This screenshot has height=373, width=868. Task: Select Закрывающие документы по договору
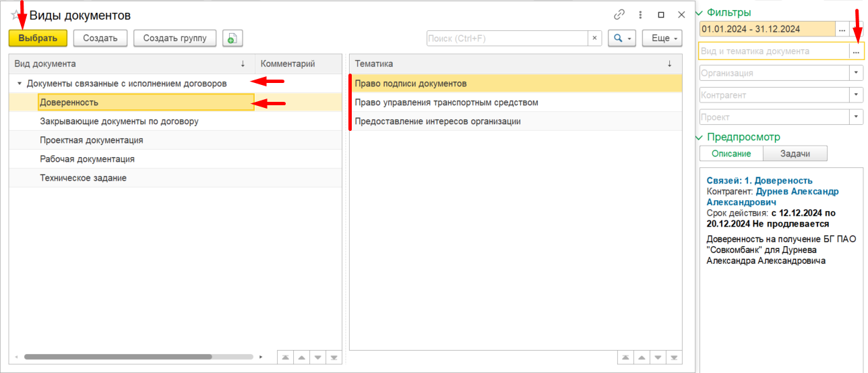[x=175, y=121]
